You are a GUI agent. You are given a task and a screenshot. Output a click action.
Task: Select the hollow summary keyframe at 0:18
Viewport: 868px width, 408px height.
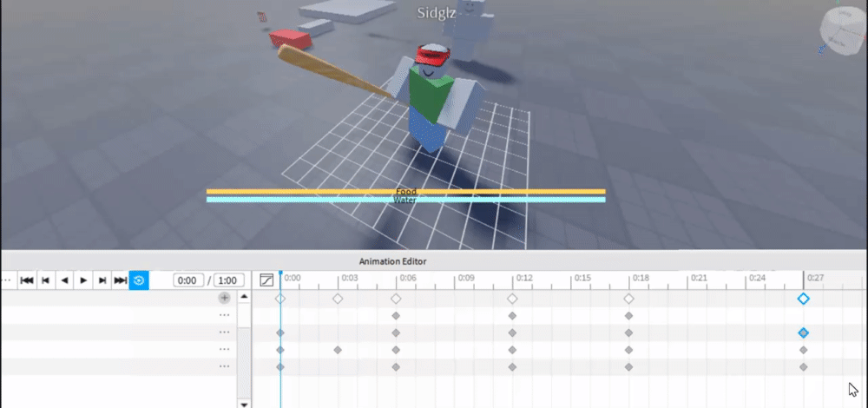[628, 299]
